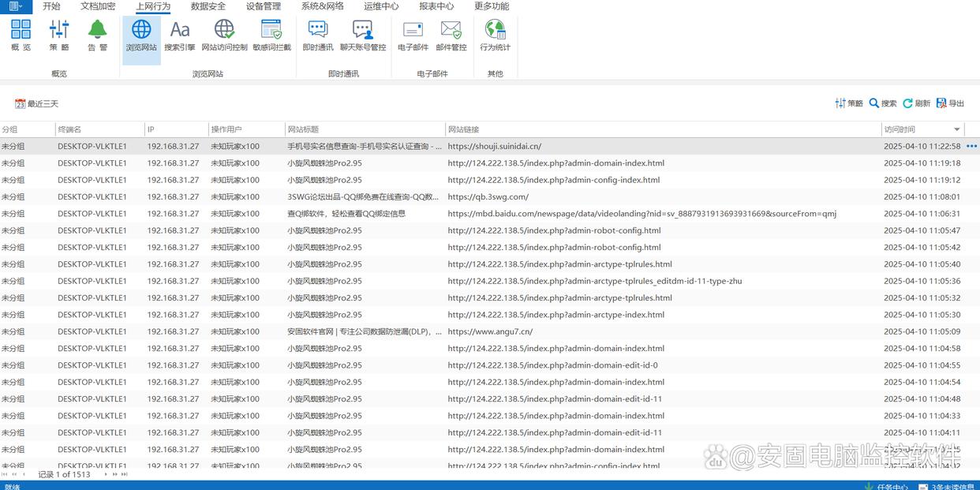Open 敏感词拦截 sensitive word blocking
This screenshot has width=980, height=490.
[271, 36]
